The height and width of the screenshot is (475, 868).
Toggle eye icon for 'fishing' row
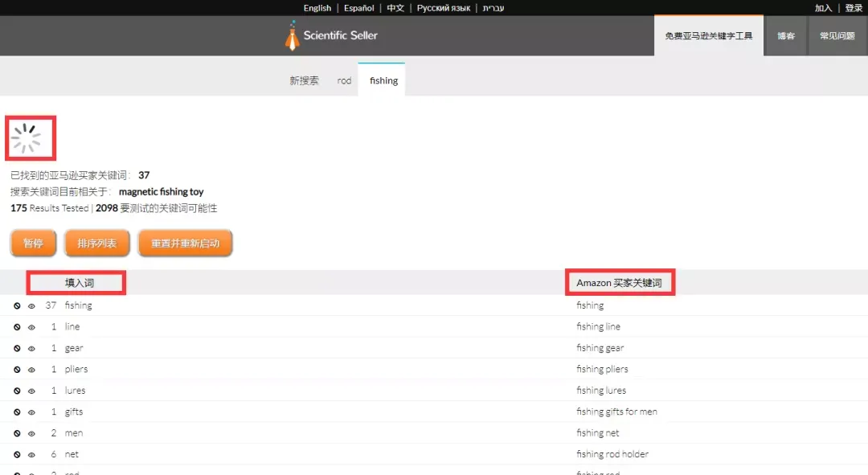pos(31,305)
